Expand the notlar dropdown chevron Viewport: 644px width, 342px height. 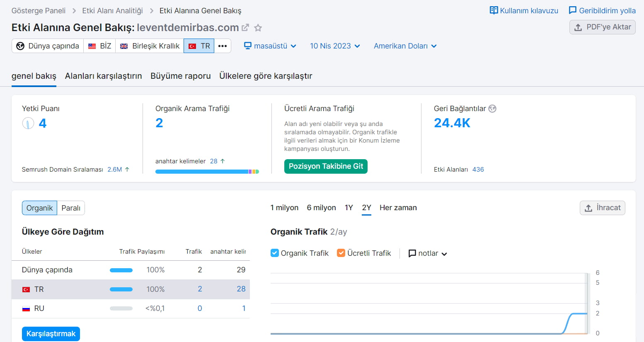click(x=444, y=254)
